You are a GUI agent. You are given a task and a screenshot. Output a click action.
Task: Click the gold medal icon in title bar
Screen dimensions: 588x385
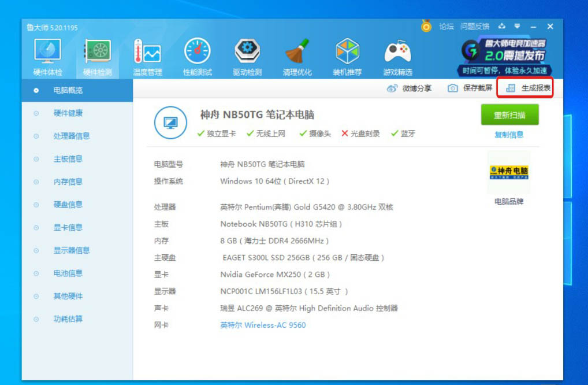[426, 27]
